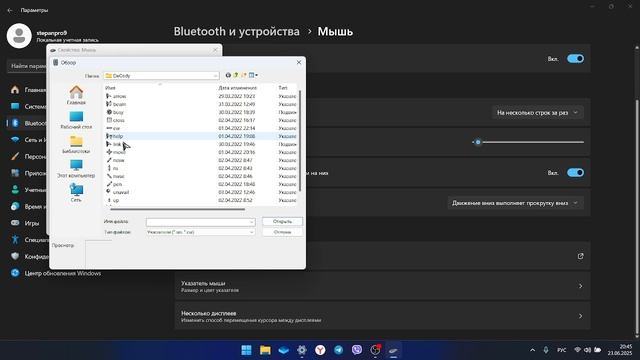
Task: Go to 'Bluetooth и устройства' breadcrumb
Action: click(x=236, y=31)
